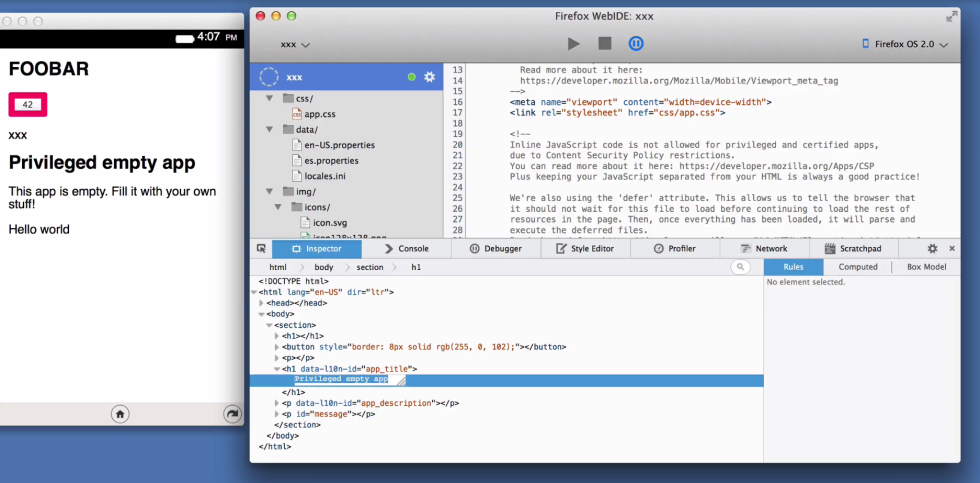Collapse the icons/ folder
The height and width of the screenshot is (483, 980).
pos(278,207)
